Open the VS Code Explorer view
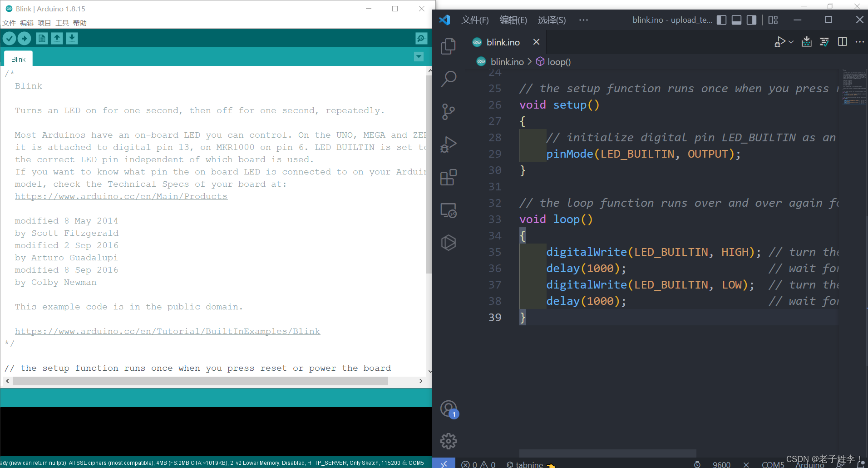Viewport: 868px width, 468px height. click(449, 46)
